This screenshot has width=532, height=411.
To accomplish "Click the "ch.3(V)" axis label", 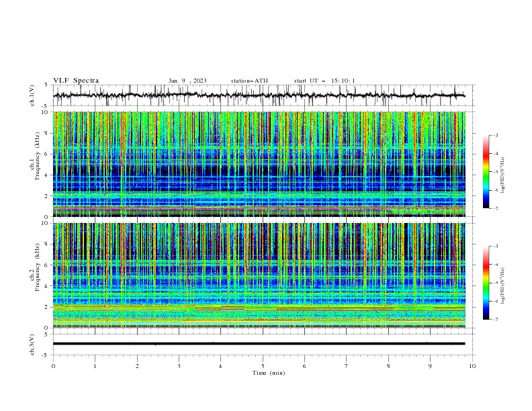I will tap(32, 345).
